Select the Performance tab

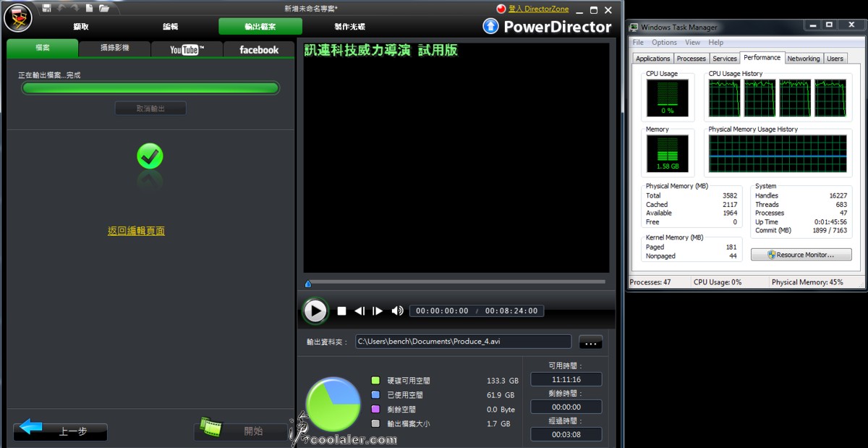(762, 58)
